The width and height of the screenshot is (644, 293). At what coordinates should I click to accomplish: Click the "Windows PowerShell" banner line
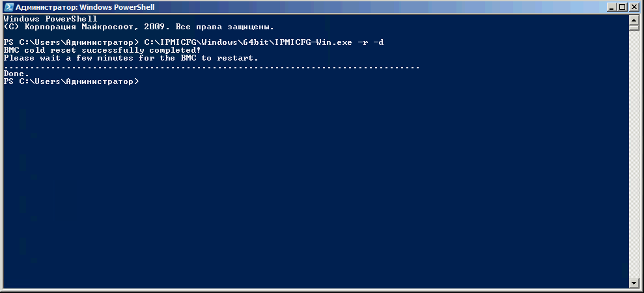coord(50,19)
